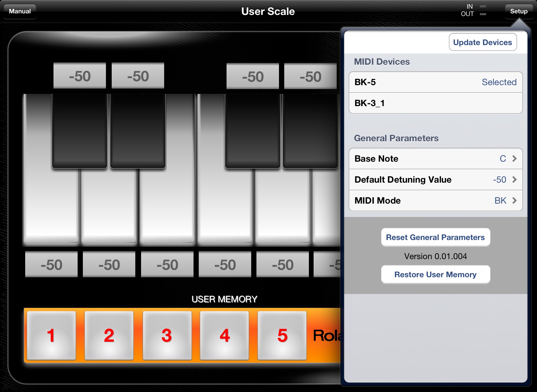Toggle MIDI device selection for BK-5
537x392 pixels.
(x=435, y=82)
